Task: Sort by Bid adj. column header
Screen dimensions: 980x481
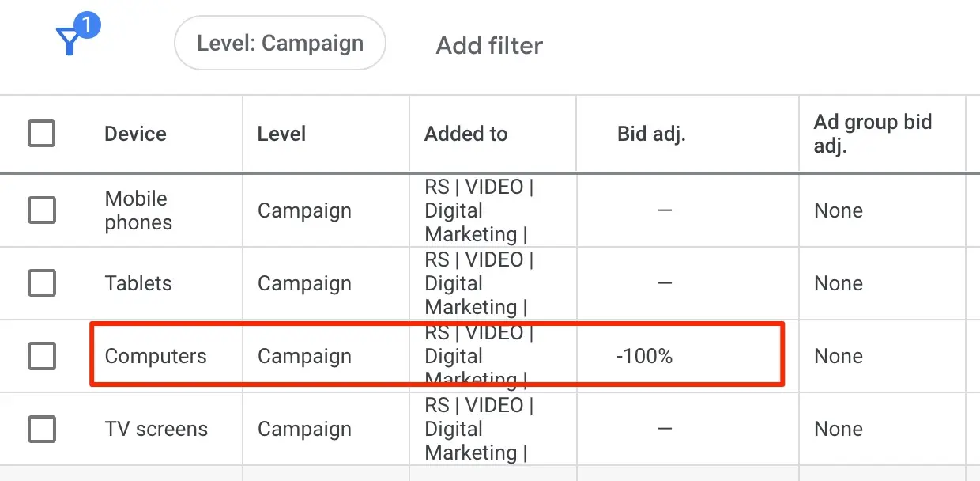Action: (650, 134)
